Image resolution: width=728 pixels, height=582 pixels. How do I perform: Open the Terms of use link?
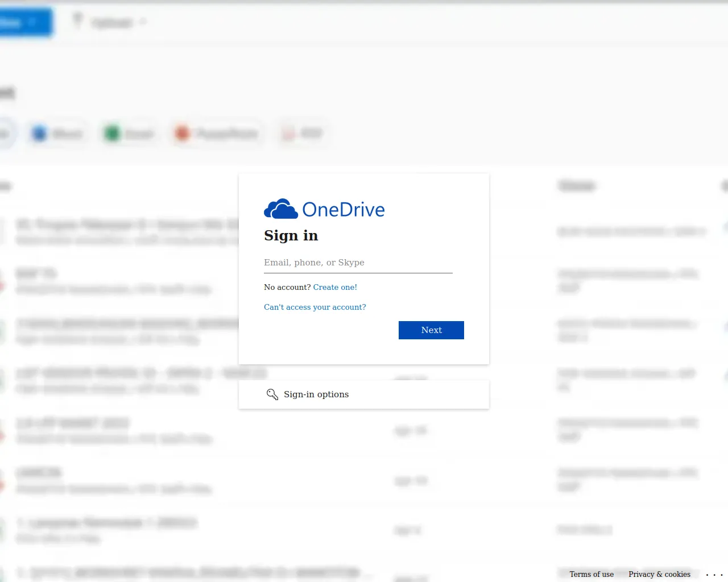[x=591, y=575]
